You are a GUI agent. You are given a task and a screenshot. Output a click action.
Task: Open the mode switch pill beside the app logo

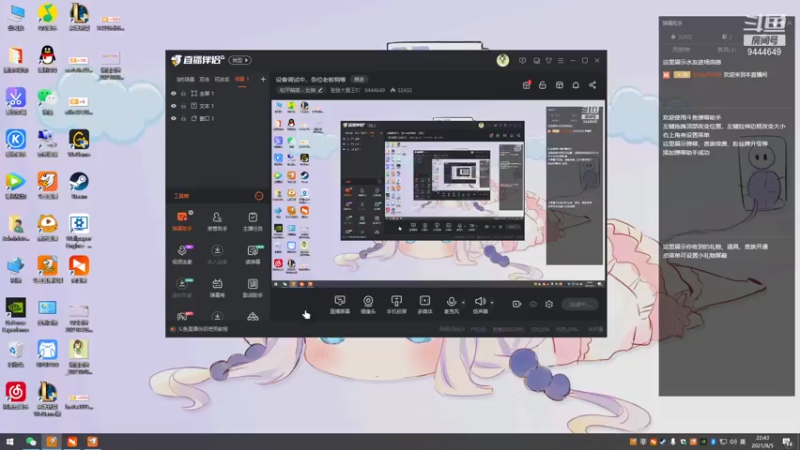click(x=240, y=60)
